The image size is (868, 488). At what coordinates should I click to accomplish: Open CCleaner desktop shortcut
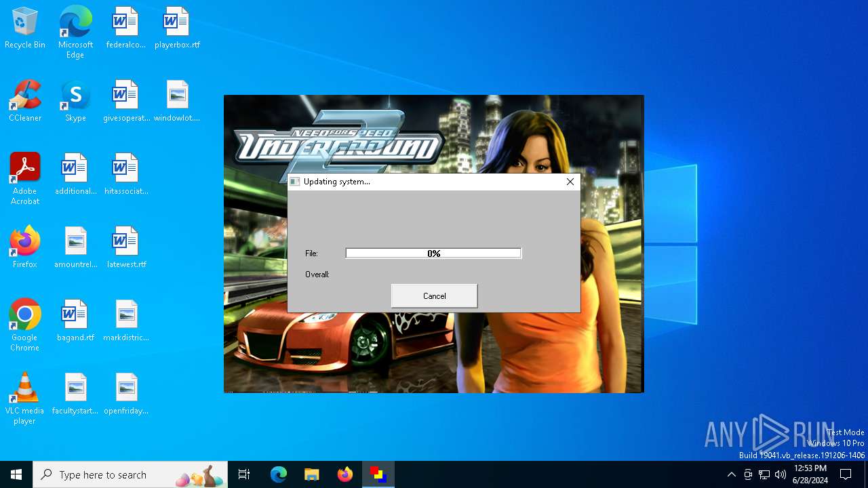point(25,102)
